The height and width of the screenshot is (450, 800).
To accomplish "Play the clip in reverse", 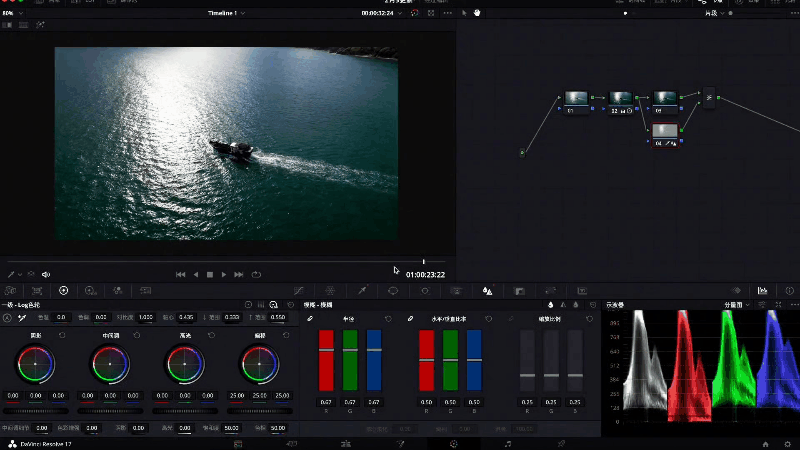I will 196,274.
